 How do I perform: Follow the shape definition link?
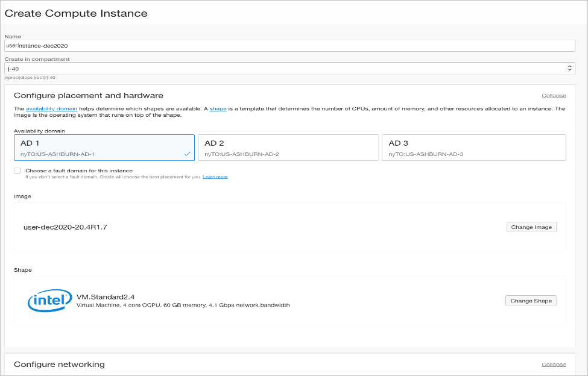pyautogui.click(x=218, y=108)
